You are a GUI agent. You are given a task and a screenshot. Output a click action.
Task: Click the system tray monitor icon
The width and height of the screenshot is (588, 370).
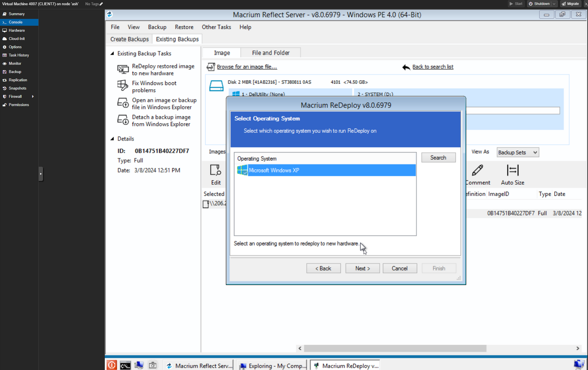tap(579, 364)
